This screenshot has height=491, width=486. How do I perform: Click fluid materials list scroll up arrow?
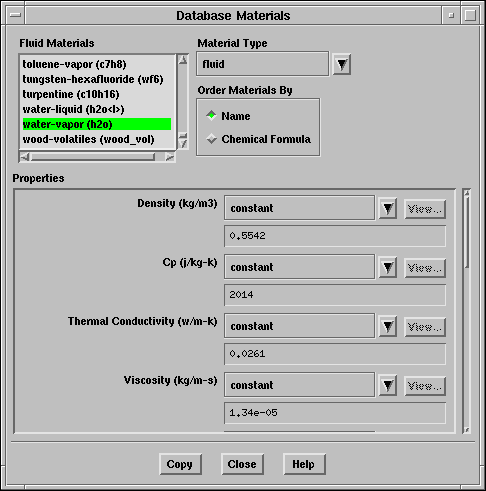click(183, 60)
